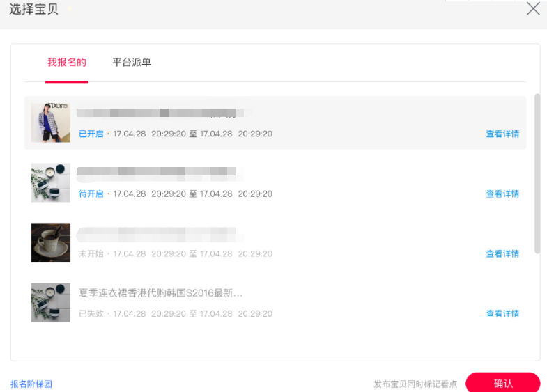
Task: Select the 夏季连衣裙香港代购 item title
Action: click(160, 293)
